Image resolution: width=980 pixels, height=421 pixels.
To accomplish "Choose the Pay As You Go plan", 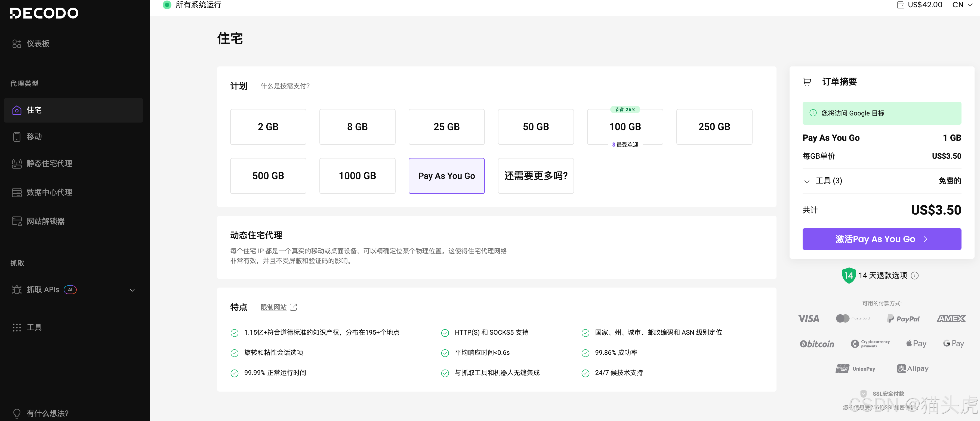I will (446, 175).
